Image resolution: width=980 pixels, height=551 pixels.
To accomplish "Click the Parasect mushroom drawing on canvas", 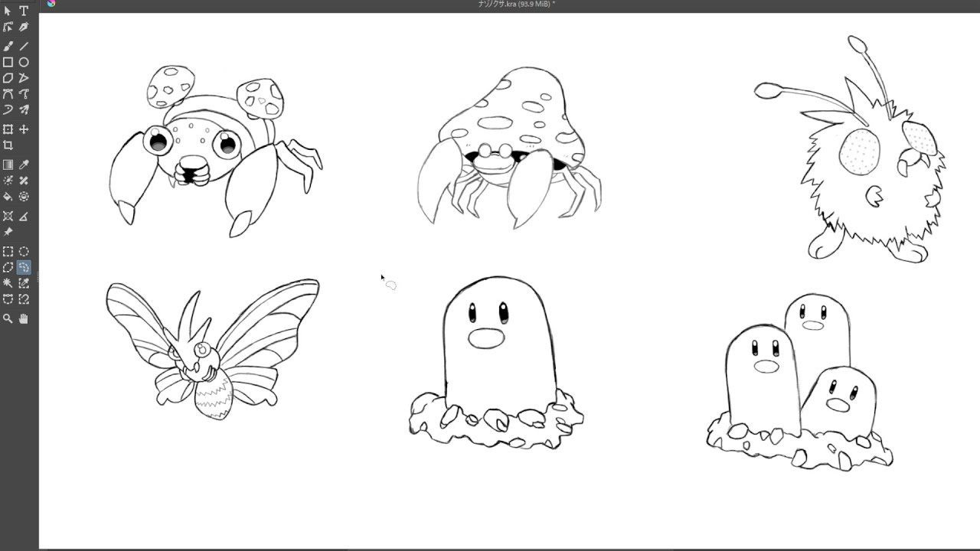I will pyautogui.click(x=509, y=148).
